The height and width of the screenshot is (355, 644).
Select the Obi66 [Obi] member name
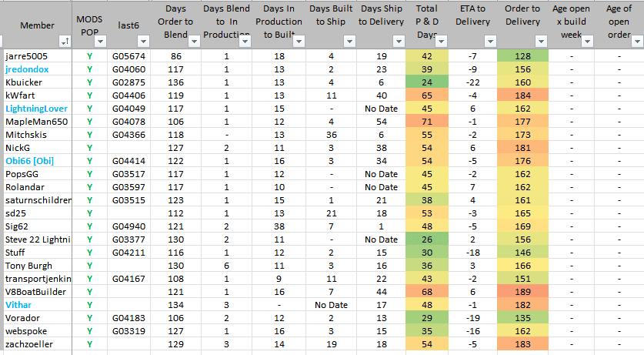(31, 161)
